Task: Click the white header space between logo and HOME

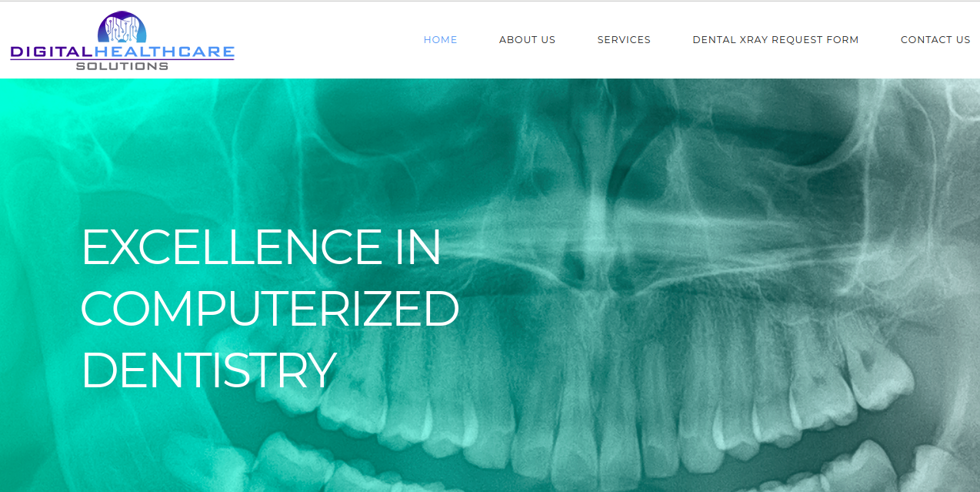Action: pyautogui.click(x=328, y=39)
